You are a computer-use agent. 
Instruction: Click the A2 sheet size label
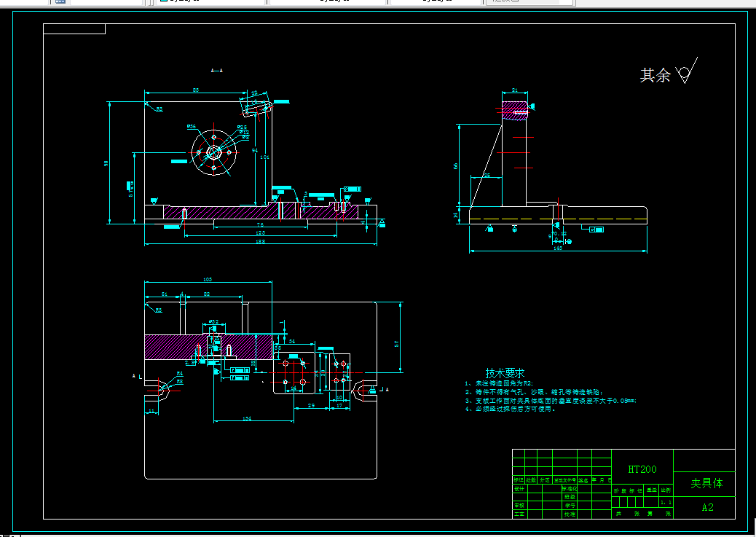(707, 507)
